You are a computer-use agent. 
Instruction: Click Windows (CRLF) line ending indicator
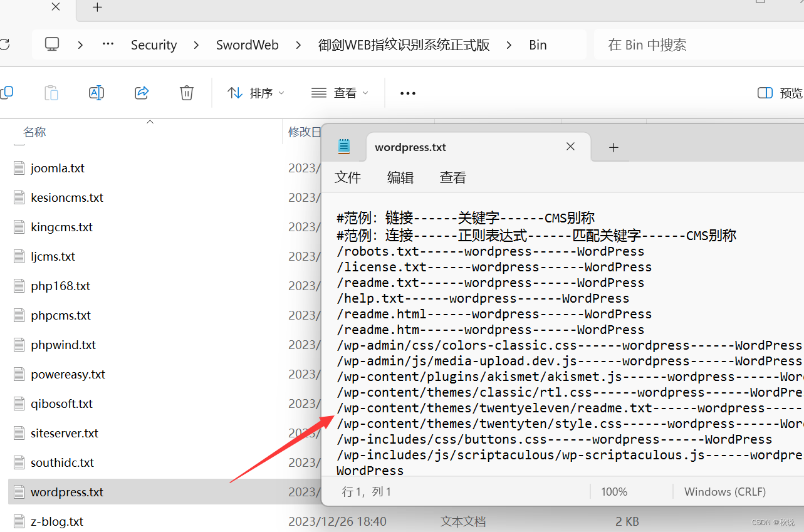(x=725, y=492)
